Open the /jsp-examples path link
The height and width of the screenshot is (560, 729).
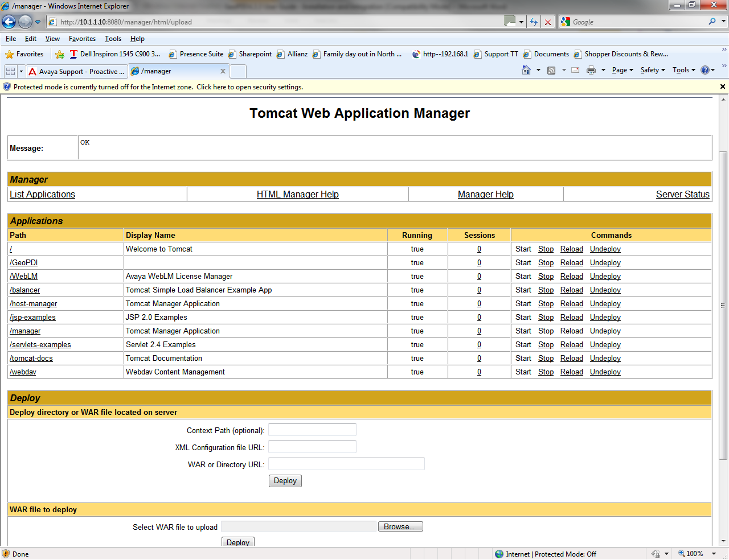[x=32, y=318]
